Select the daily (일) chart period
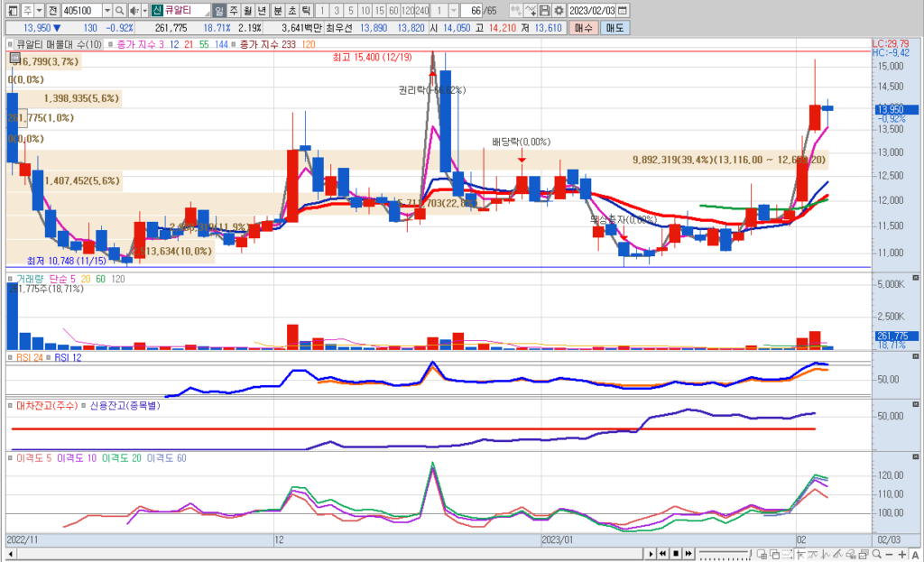Image resolution: width=924 pixels, height=562 pixels. coord(219,10)
